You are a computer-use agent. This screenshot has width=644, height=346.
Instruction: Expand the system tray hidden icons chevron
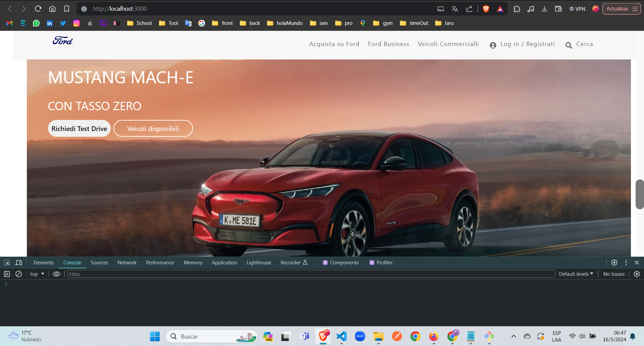[513, 336]
